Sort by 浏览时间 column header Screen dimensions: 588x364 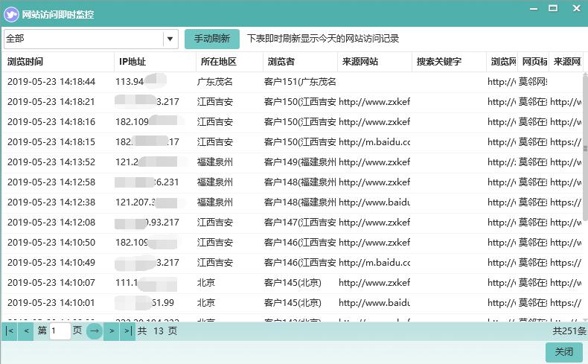click(x=58, y=62)
